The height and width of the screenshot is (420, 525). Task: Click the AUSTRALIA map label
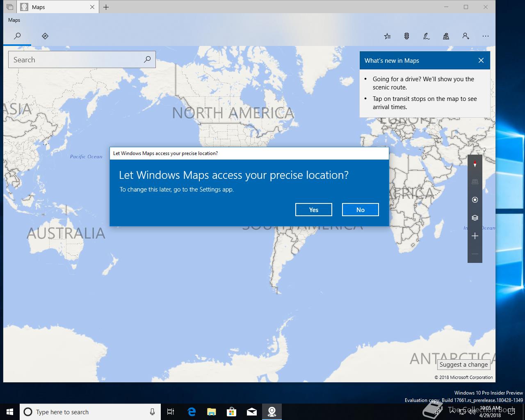[66, 233]
